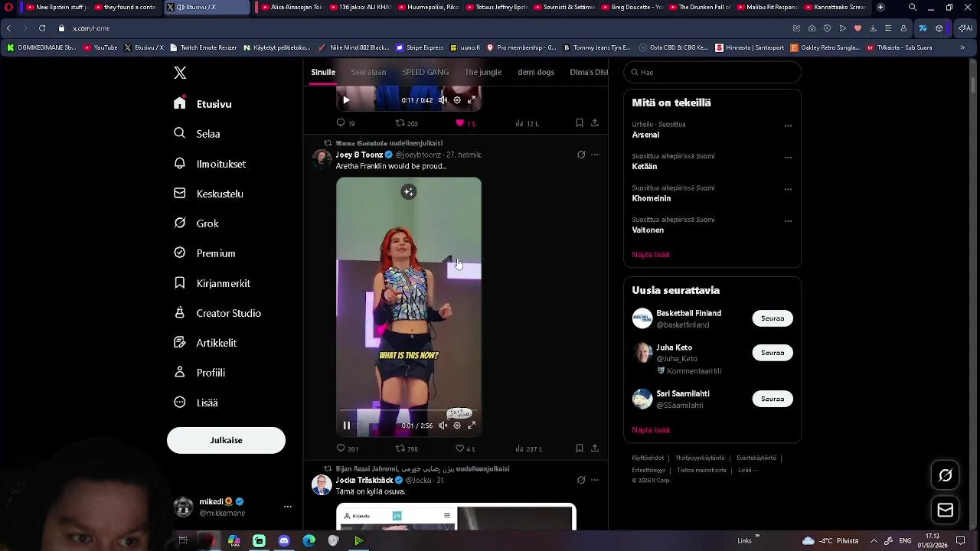The image size is (980, 551).
Task: Switch to the SPEED GANG tab
Action: pyautogui.click(x=426, y=72)
